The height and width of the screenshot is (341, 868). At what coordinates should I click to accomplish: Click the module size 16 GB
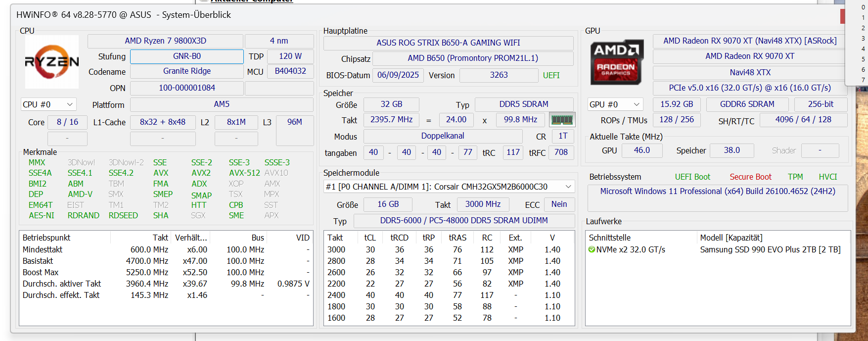(x=388, y=204)
